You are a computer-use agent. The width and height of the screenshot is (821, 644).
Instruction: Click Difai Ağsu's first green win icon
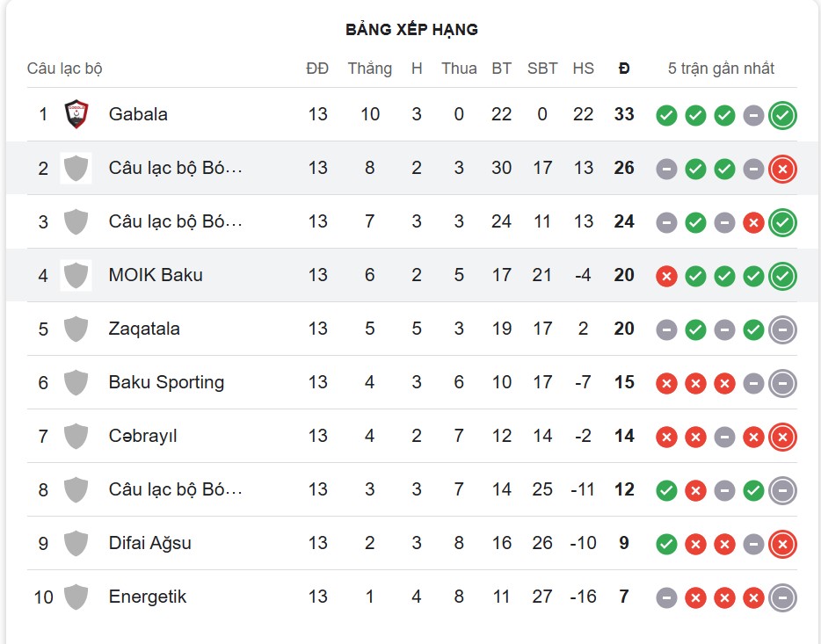[666, 544]
